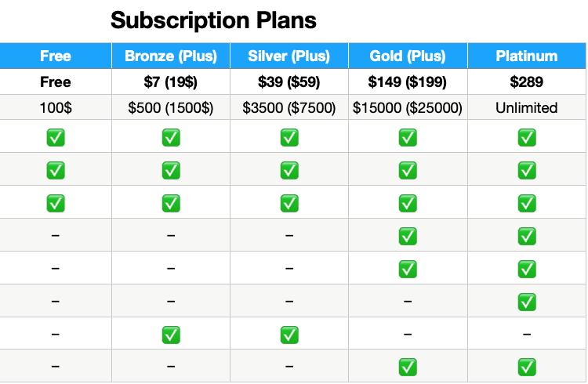The image size is (588, 384).
Task: Click the $7 (19$) Bronze price
Action: point(171,82)
